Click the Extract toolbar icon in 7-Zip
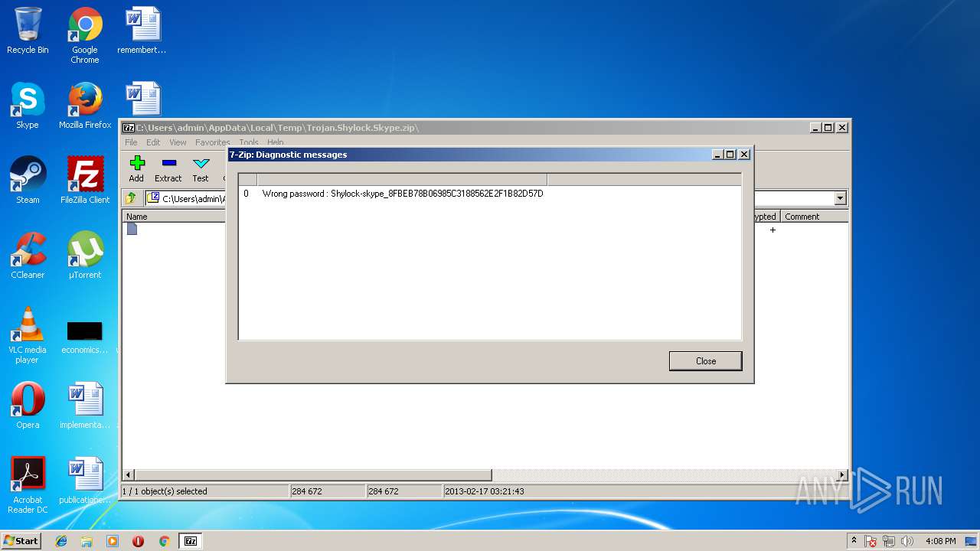The height and width of the screenshot is (551, 980). point(168,169)
